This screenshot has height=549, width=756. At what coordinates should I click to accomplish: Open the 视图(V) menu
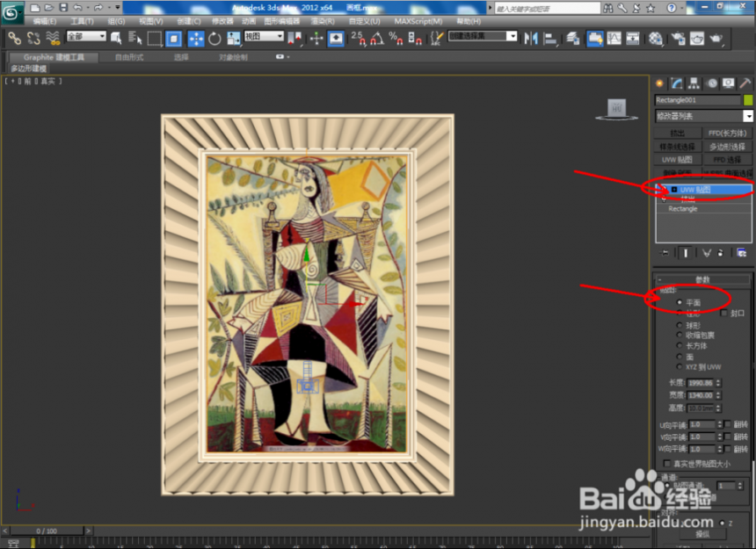click(151, 21)
